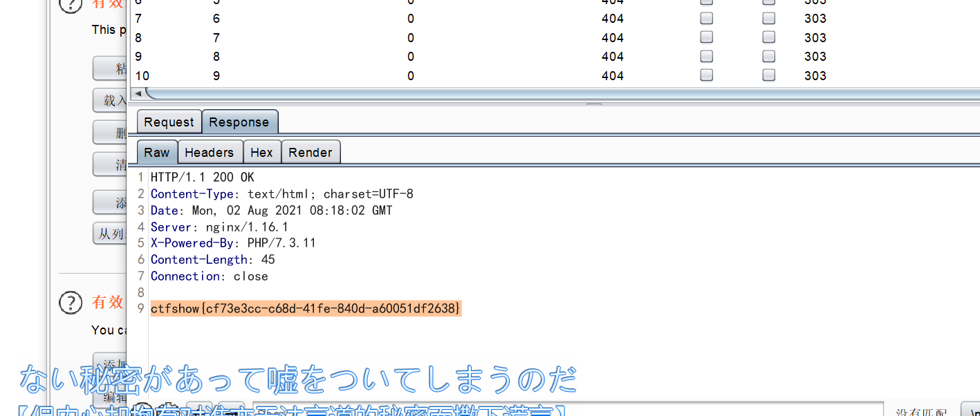Toggle the first checkbox in row 8

pyautogui.click(x=705, y=37)
